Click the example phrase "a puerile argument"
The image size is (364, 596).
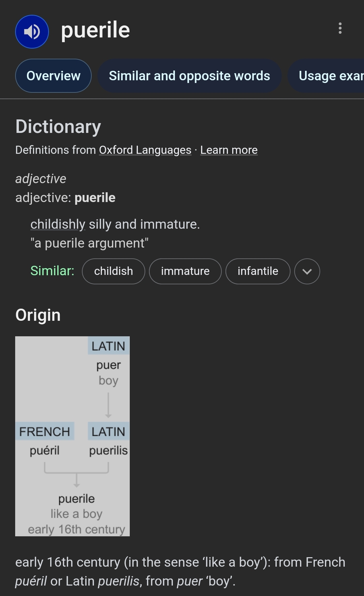[89, 243]
